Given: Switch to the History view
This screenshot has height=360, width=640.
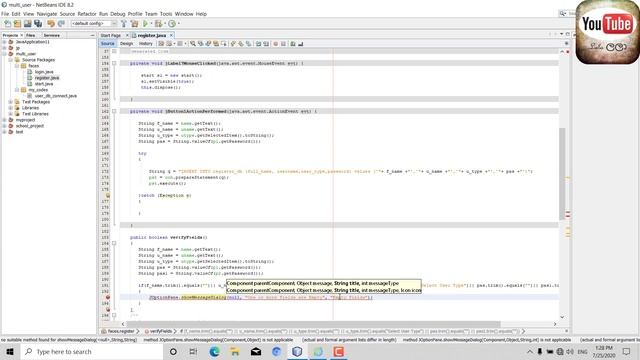Looking at the screenshot, I should pos(145,44).
